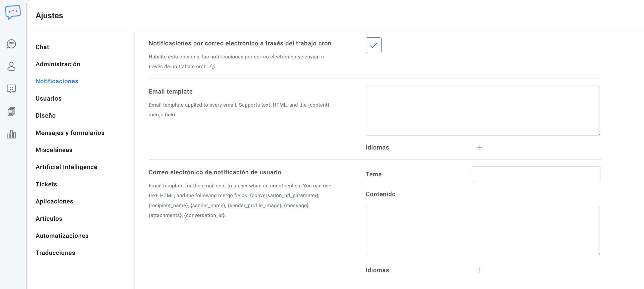The image size is (644, 289).
Task: Select the Usuarios settings tab
Action: coord(48,98)
